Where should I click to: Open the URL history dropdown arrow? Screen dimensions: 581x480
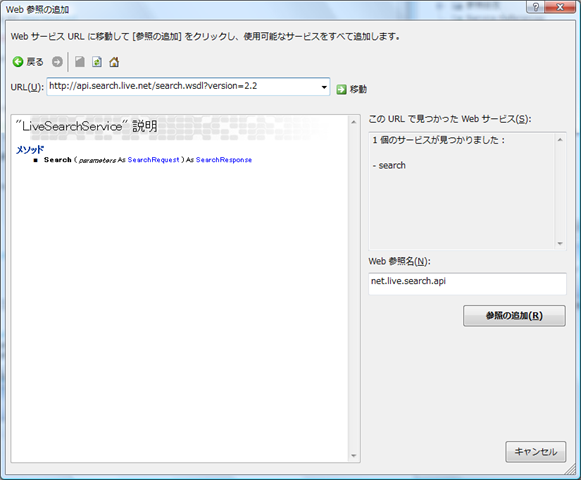pos(324,87)
